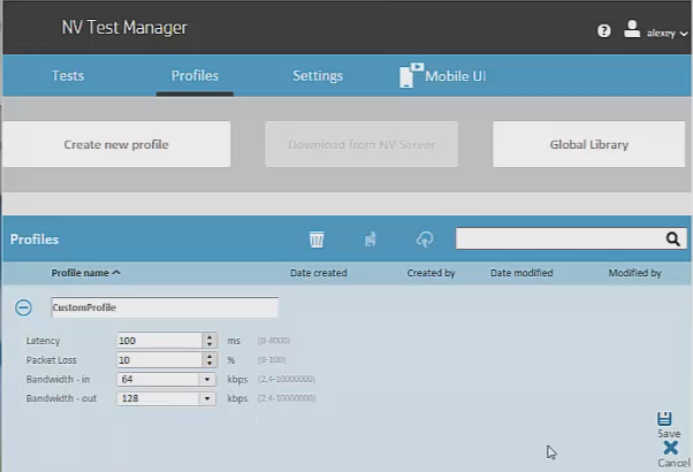Open the alexey user account menu
The width and height of the screenshot is (693, 472).
tap(656, 31)
